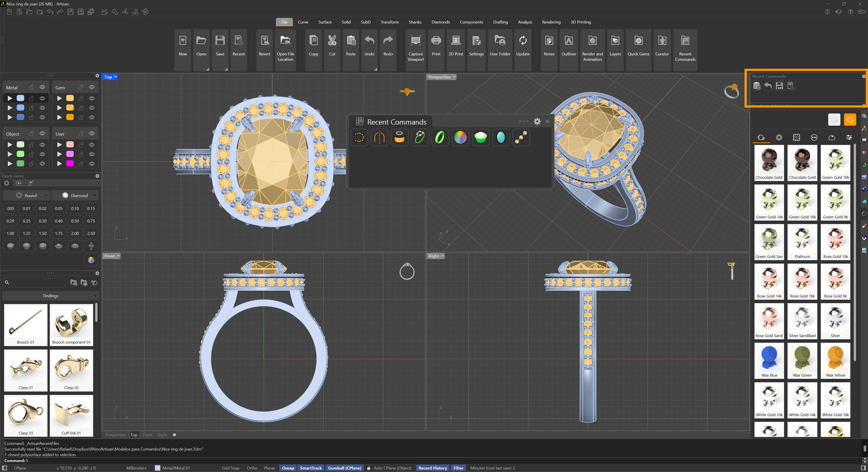Click the first light green Object layer swatch
Screen dimensions: 868x472
[x=21, y=144]
